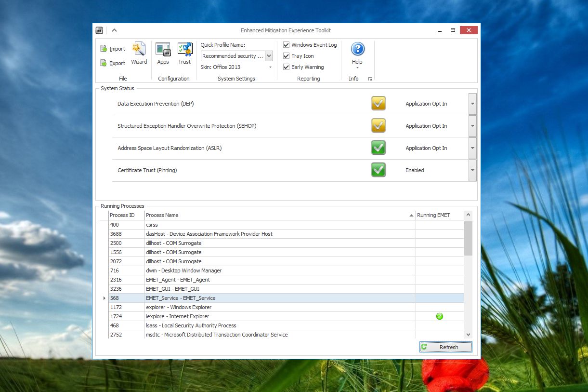Expand the Certificate Trust setting dropdown arrow

[472, 170]
